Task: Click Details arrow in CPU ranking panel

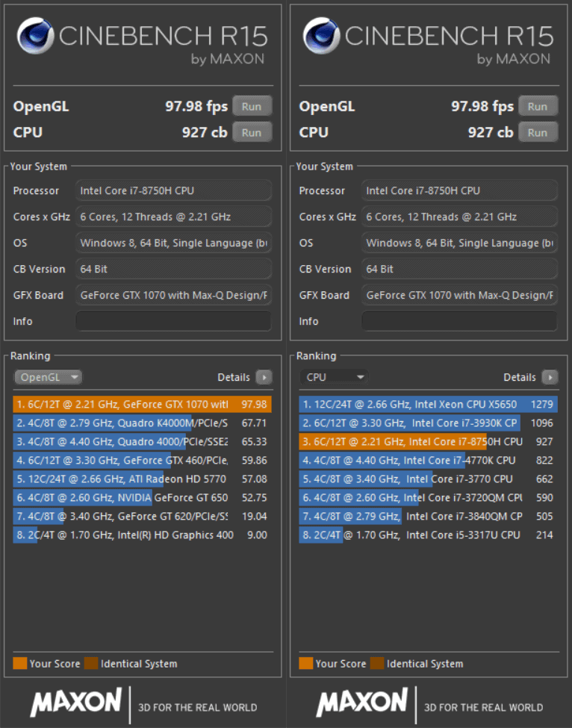Action: tap(550, 377)
